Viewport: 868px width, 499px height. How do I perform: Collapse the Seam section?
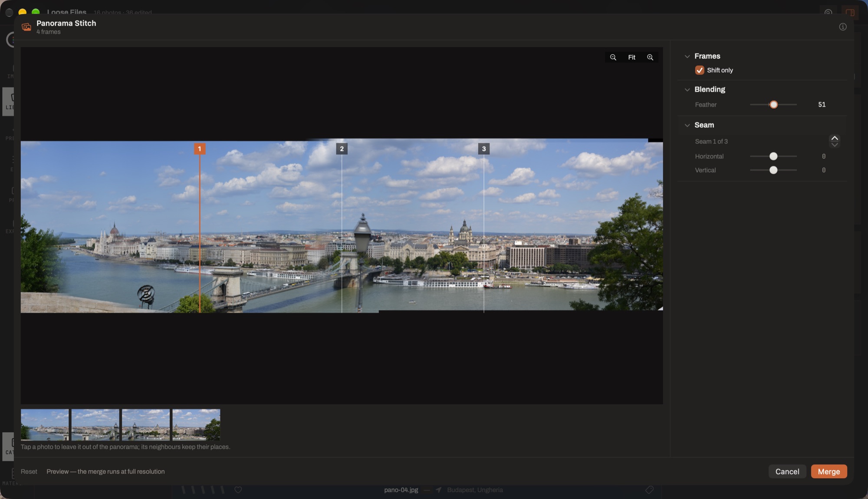click(x=687, y=125)
